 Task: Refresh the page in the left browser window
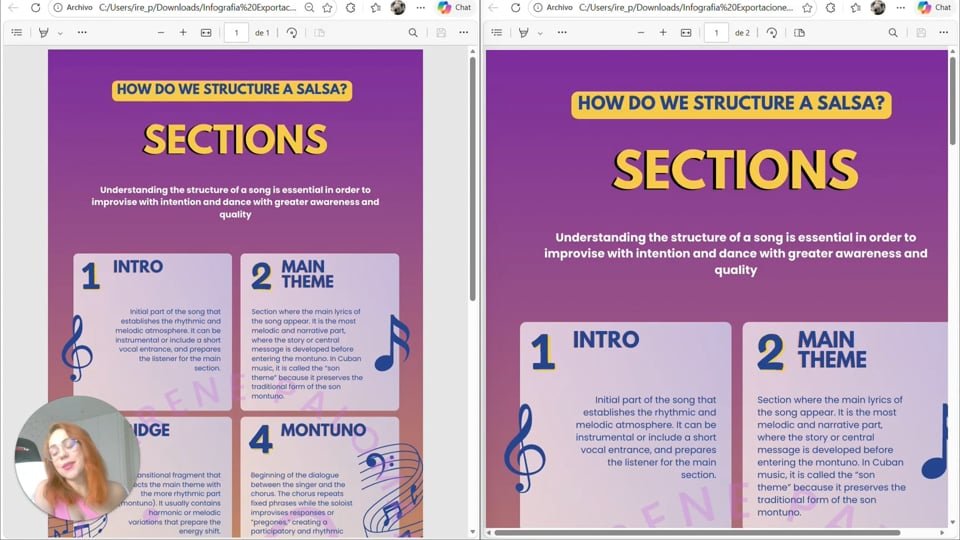click(36, 7)
